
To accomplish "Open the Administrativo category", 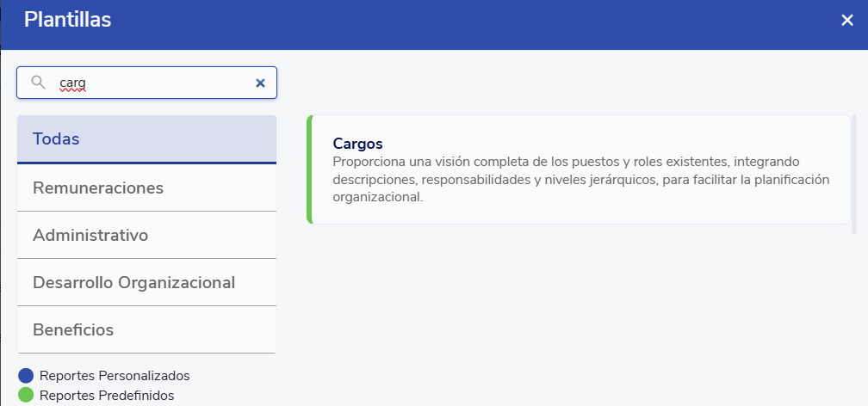I will click(146, 235).
